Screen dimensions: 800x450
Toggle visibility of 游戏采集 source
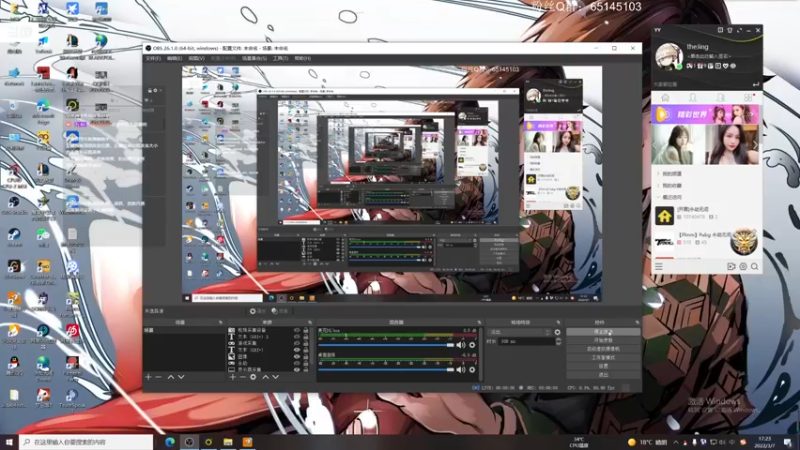click(296, 344)
